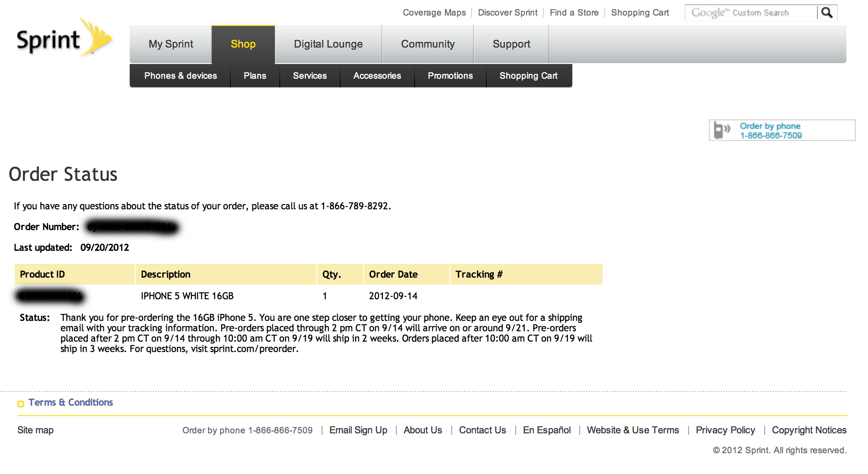Click the order date 2012-09-14
This screenshot has width=868, height=474.
coord(393,296)
